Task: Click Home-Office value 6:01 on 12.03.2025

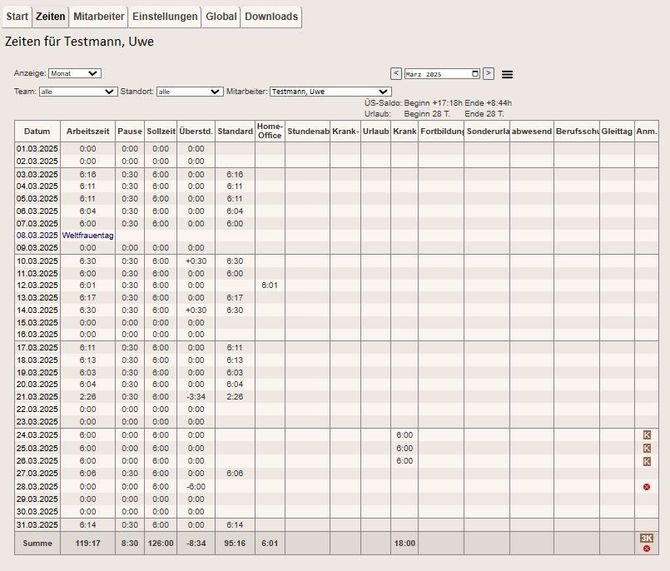Action: coord(270,285)
